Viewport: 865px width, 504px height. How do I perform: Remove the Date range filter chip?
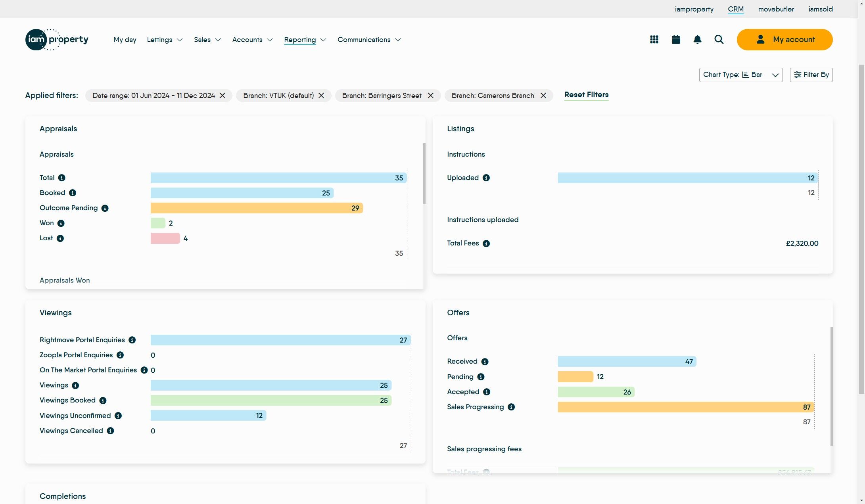pos(222,96)
